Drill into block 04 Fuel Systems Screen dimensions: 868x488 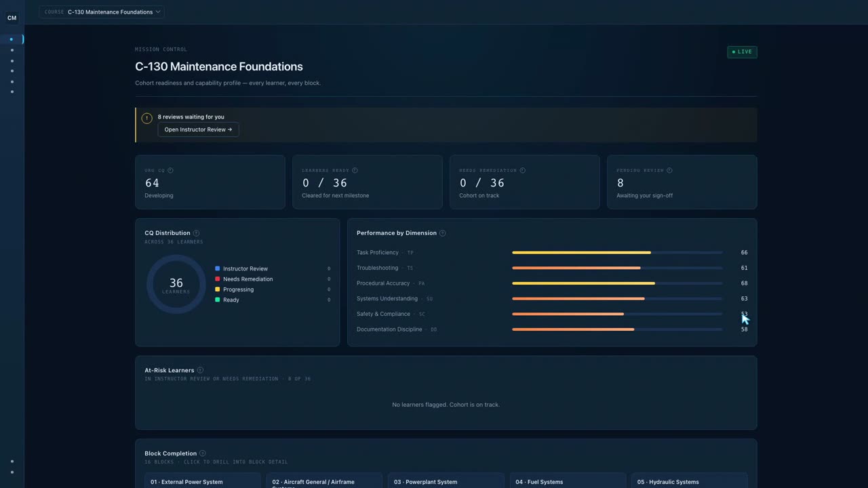[568, 481]
